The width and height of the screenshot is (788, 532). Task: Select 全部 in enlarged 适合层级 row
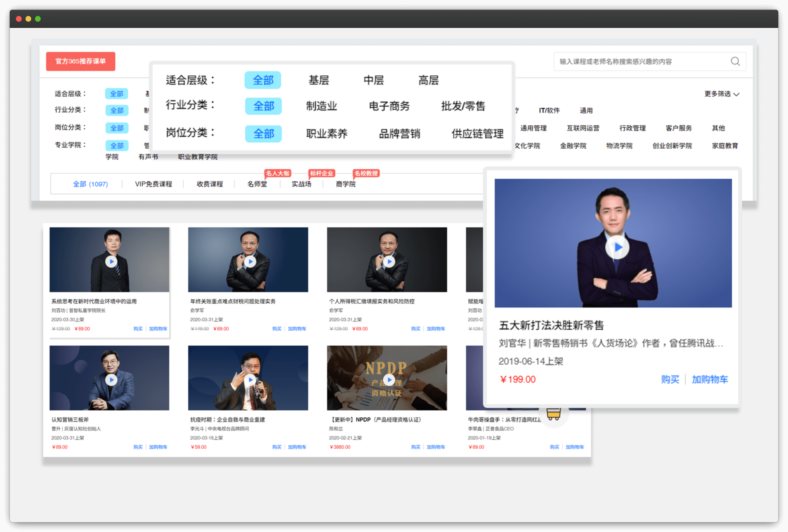click(x=263, y=80)
